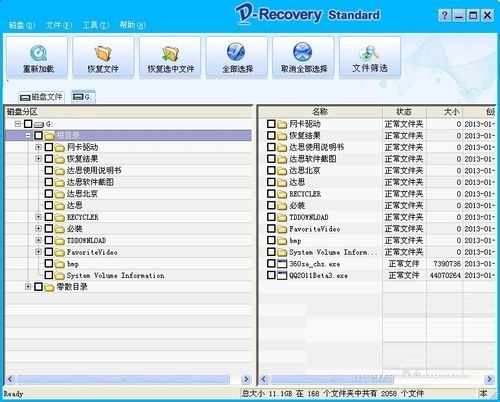Switch to the 磁盘文件 tab
500x402 pixels.
[x=41, y=97]
